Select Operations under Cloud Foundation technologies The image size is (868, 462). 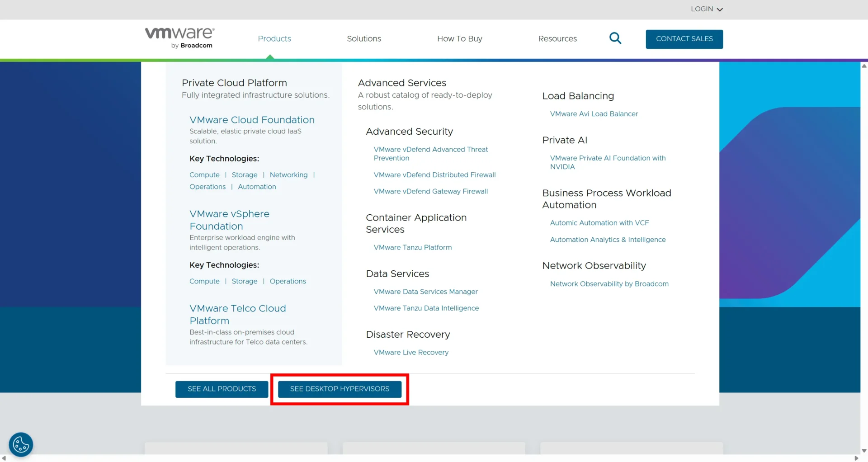click(x=208, y=187)
